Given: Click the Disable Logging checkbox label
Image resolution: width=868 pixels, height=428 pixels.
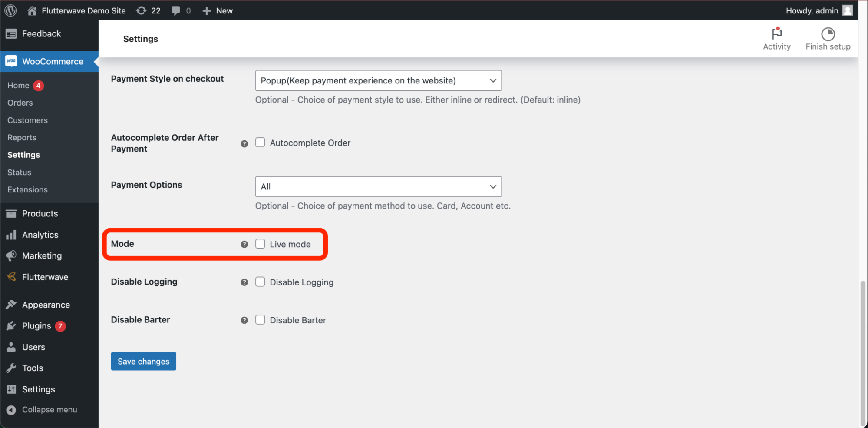Looking at the screenshot, I should (x=302, y=282).
